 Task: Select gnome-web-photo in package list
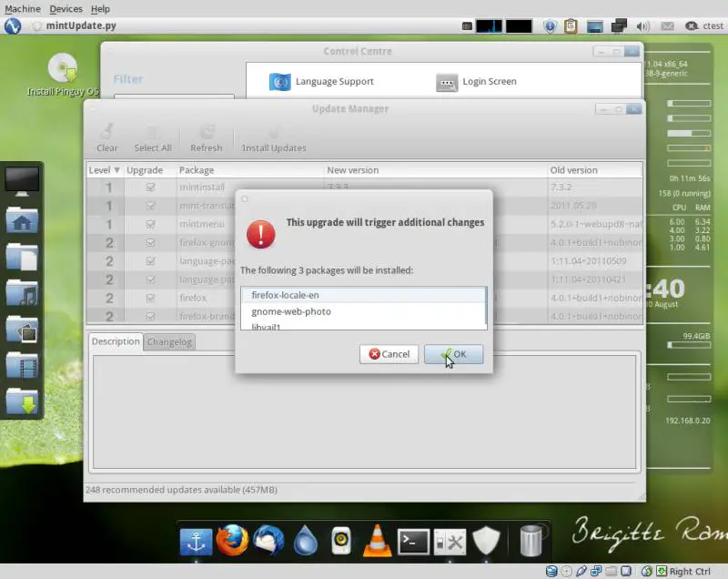pyautogui.click(x=363, y=311)
